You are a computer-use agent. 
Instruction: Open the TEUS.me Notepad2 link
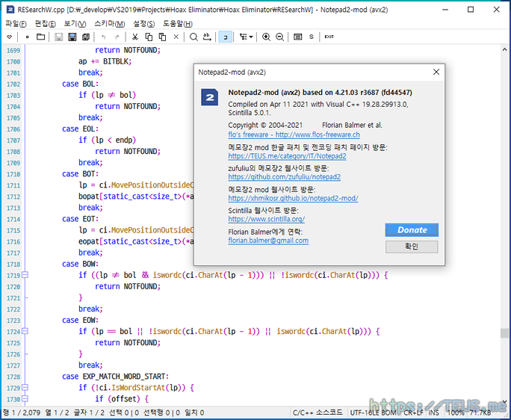click(x=287, y=156)
